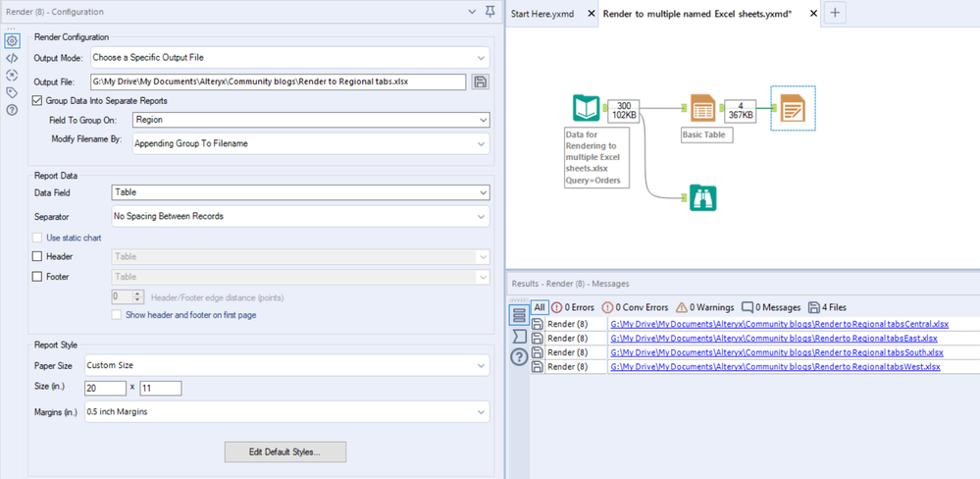Open the Field To Group On dropdown

pos(311,120)
